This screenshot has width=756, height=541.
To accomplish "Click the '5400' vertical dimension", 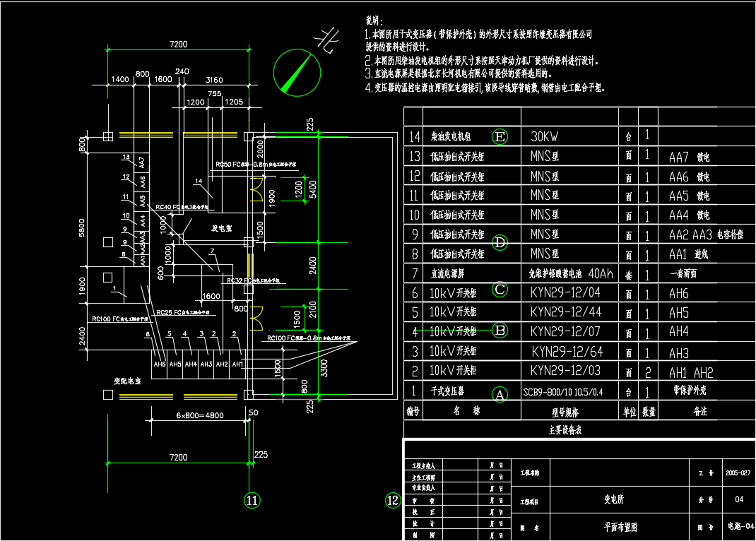I will tap(313, 189).
